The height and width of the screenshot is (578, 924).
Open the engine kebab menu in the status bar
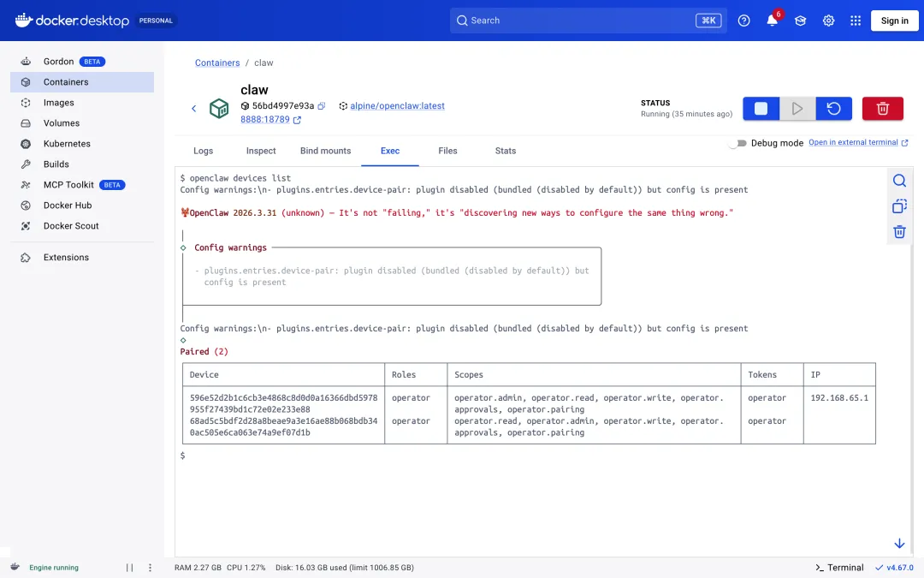(x=150, y=568)
